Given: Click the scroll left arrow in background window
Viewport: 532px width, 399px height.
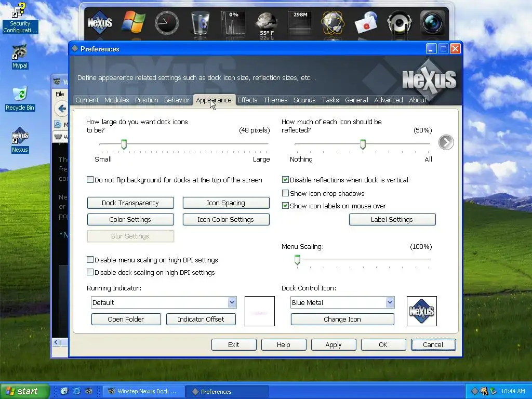Looking at the screenshot, I should 56,342.
